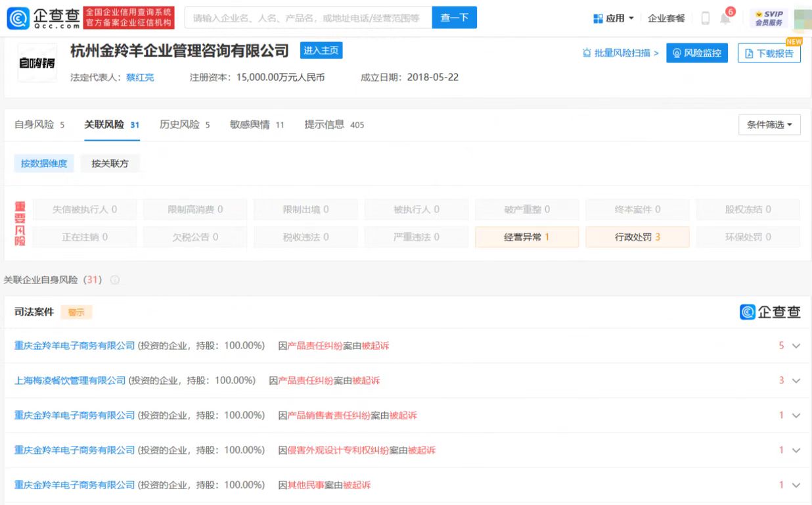Select 按关联方 view toggle

(x=110, y=164)
